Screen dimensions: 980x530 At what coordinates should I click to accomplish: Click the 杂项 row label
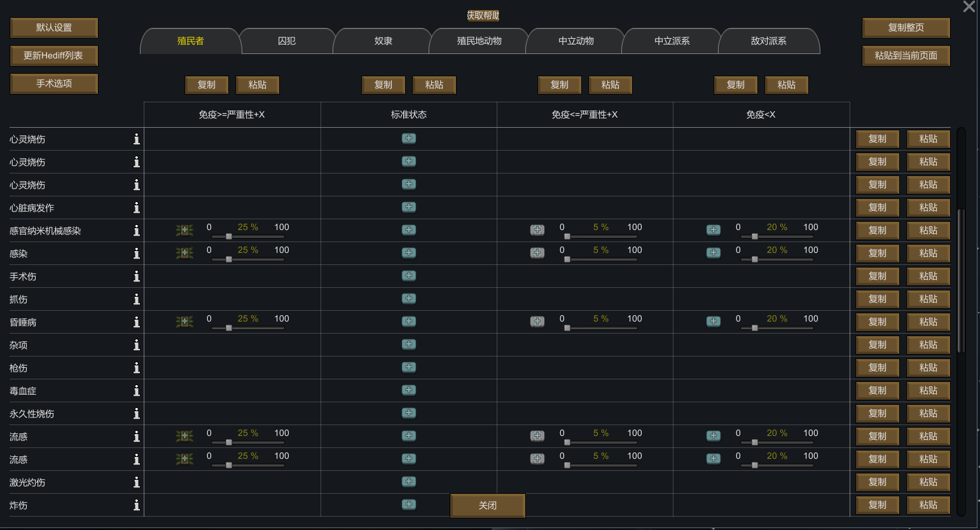(18, 345)
